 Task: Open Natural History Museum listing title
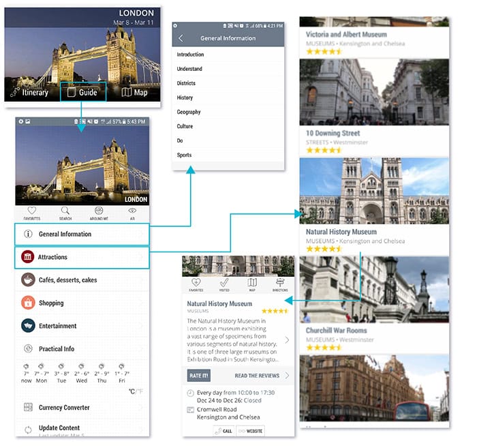pos(341,232)
